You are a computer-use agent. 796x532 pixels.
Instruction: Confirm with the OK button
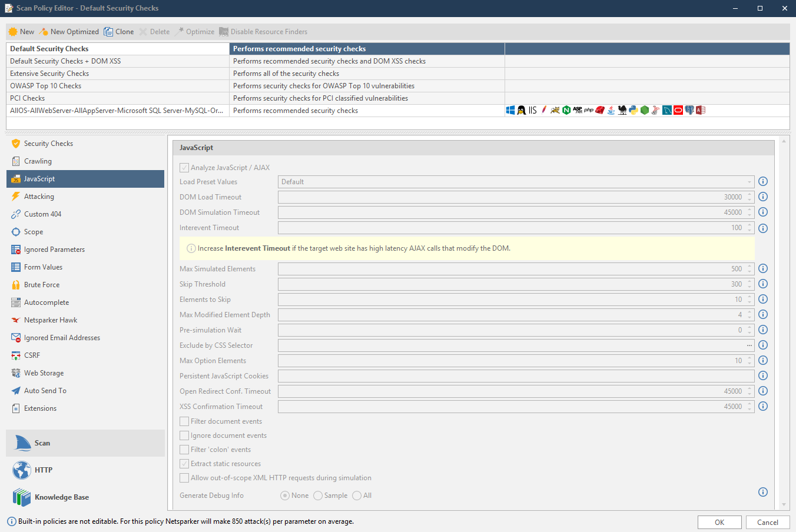click(719, 522)
